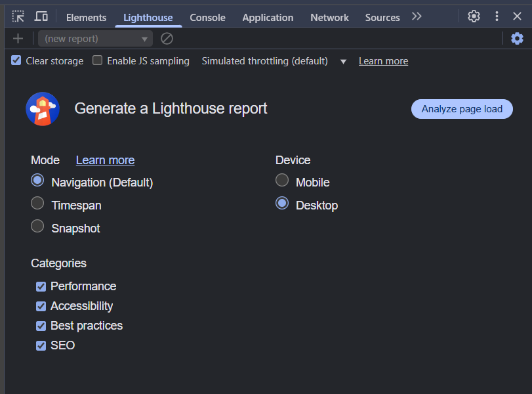Toggle the device toolbar icon
The height and width of the screenshot is (394, 532).
click(41, 16)
